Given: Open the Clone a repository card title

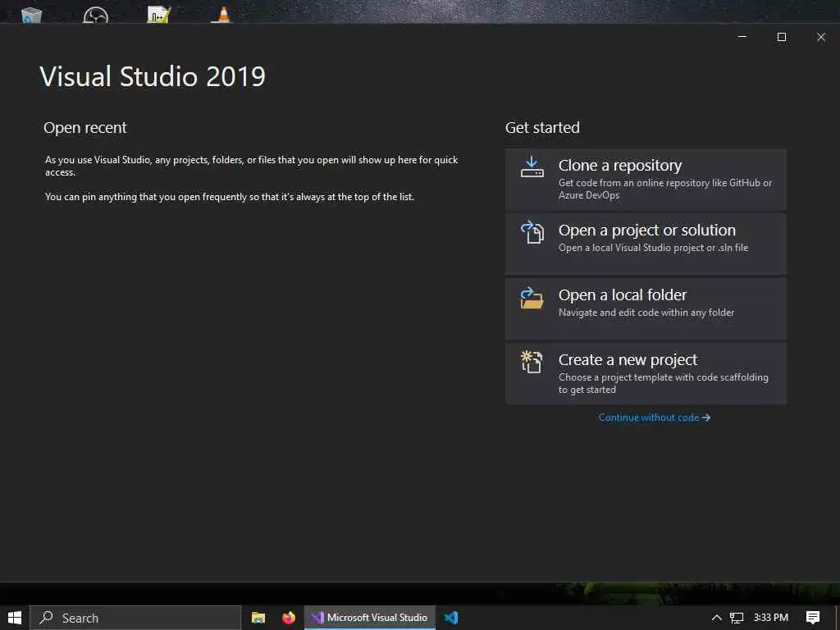Looking at the screenshot, I should 620,166.
